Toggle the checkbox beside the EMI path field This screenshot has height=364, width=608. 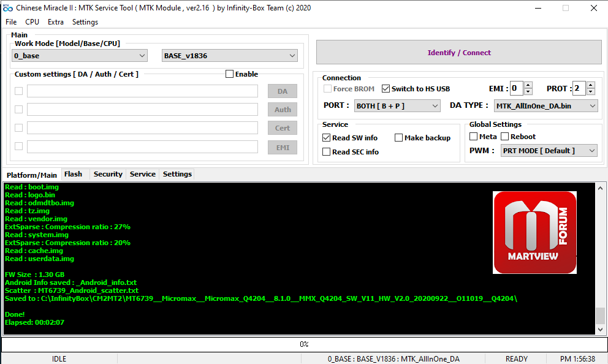18,146
